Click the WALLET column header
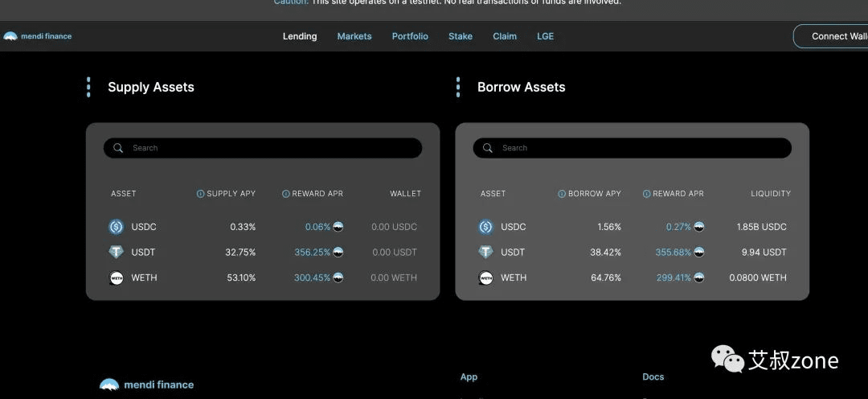This screenshot has height=399, width=868. pos(406,194)
